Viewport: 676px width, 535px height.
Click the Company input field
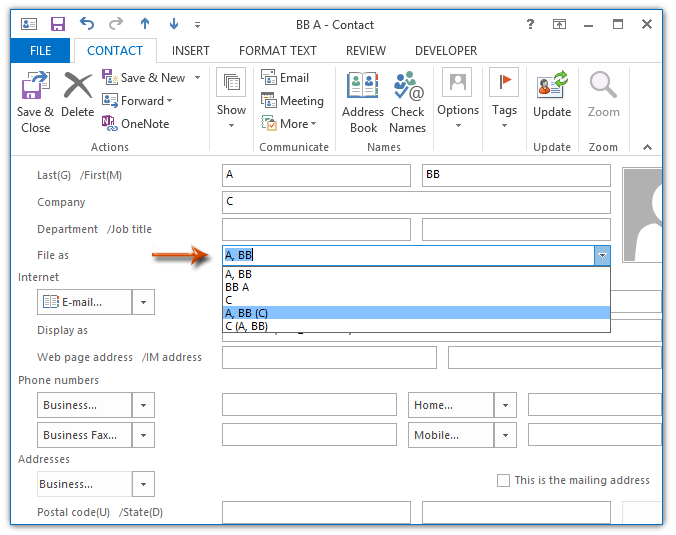point(416,203)
